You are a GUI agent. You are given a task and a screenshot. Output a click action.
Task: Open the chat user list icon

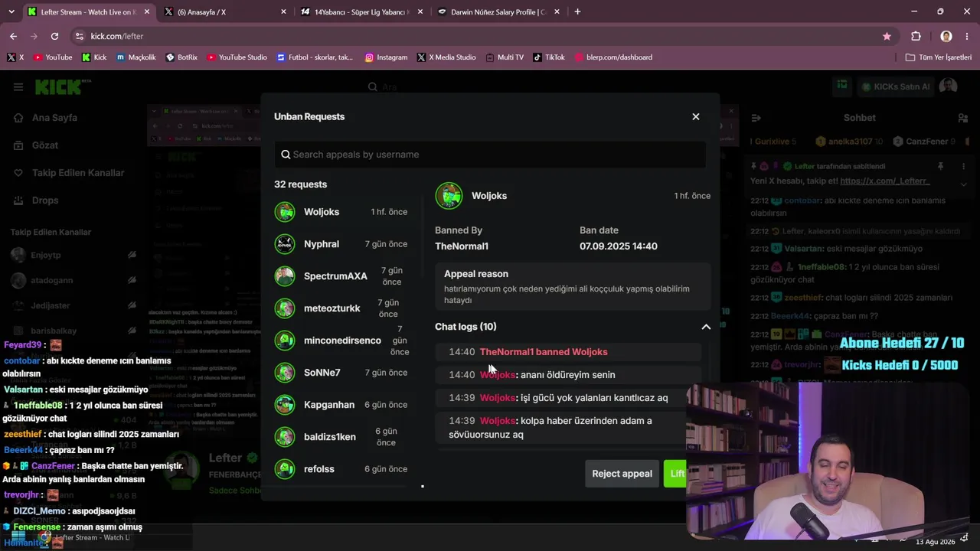pyautogui.click(x=962, y=118)
